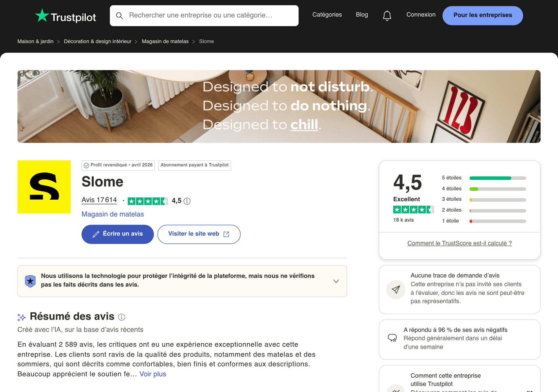Image resolution: width=558 pixels, height=392 pixels.
Task: Click Comment cette entreprise utilise Trustpilot
Action: (x=459, y=379)
